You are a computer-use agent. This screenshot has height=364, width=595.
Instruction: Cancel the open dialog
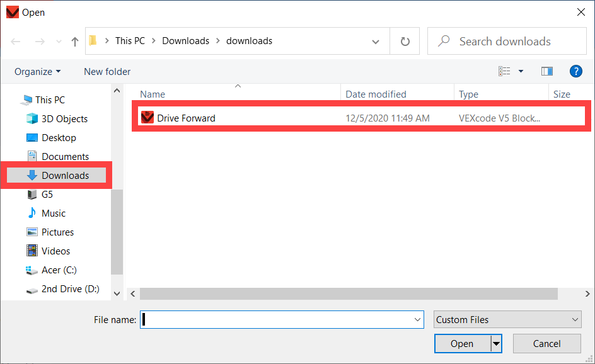pyautogui.click(x=546, y=343)
